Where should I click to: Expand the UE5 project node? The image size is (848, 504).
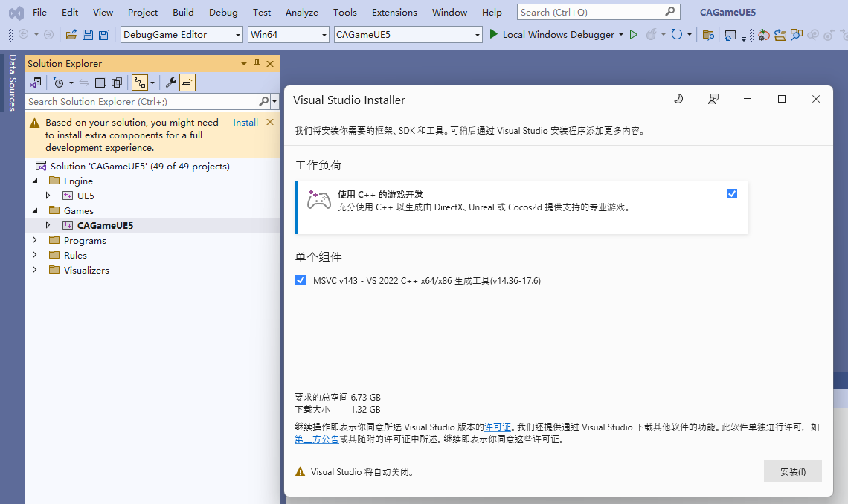[48, 196]
